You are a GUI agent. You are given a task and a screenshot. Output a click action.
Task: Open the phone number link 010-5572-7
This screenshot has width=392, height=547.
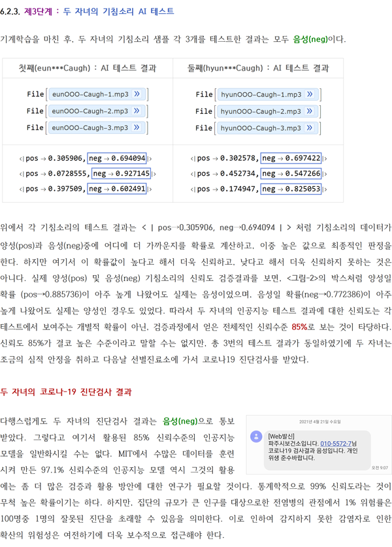point(336,443)
